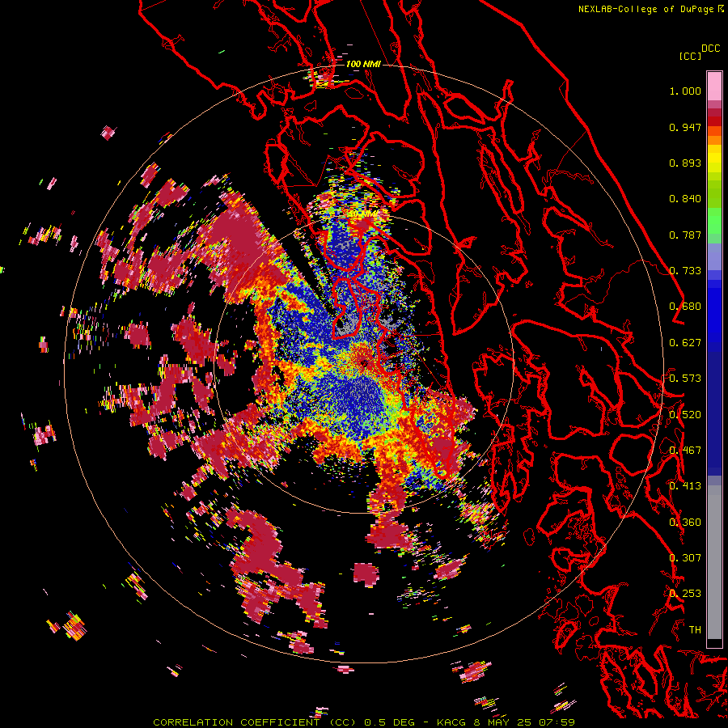Pick the pure blue swatch beside 0.680
Screen dimensions: 728x728
pos(714,311)
